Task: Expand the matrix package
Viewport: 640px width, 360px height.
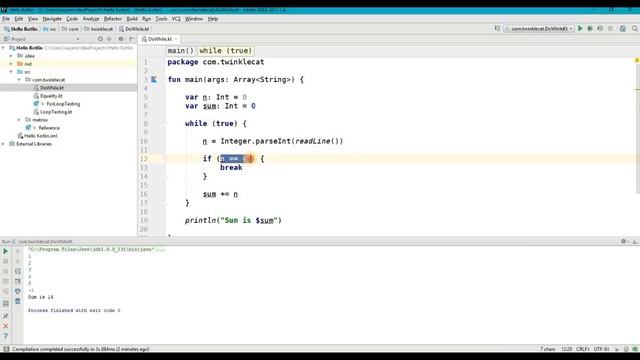Action: [x=19, y=120]
